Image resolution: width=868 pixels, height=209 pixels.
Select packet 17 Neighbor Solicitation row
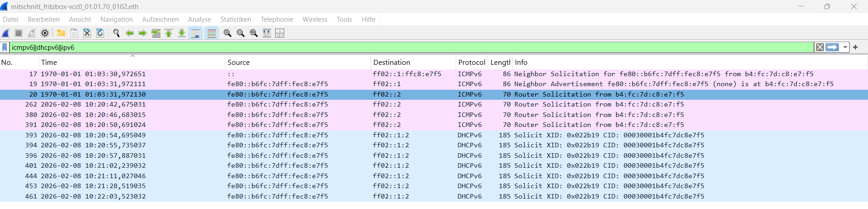[434, 74]
